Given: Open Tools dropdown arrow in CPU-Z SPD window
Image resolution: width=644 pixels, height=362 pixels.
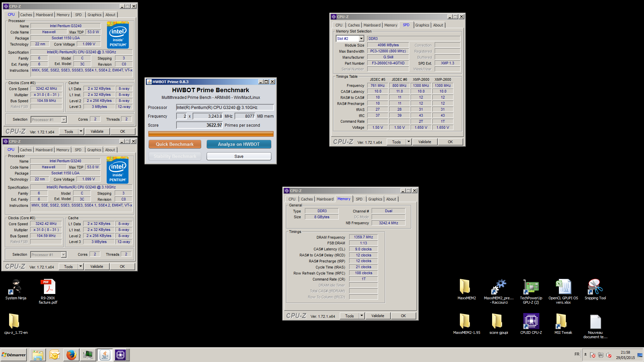Looking at the screenshot, I should tap(409, 142).
